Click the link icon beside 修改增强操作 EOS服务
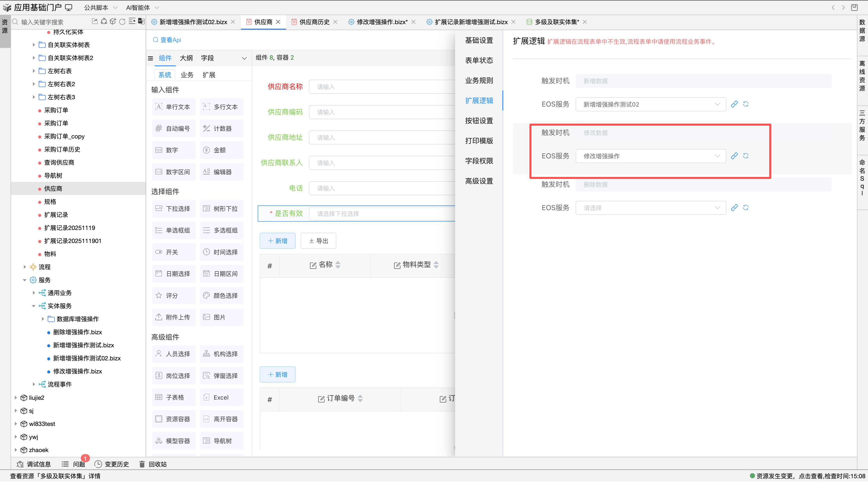 (x=735, y=156)
